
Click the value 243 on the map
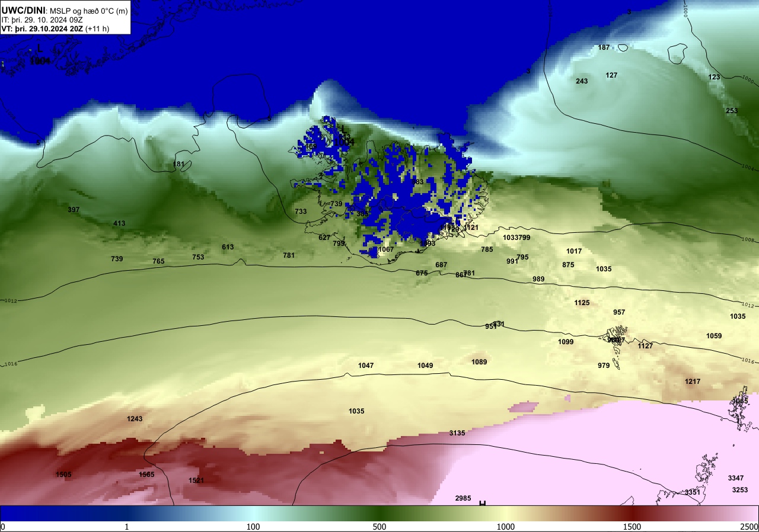coord(582,81)
